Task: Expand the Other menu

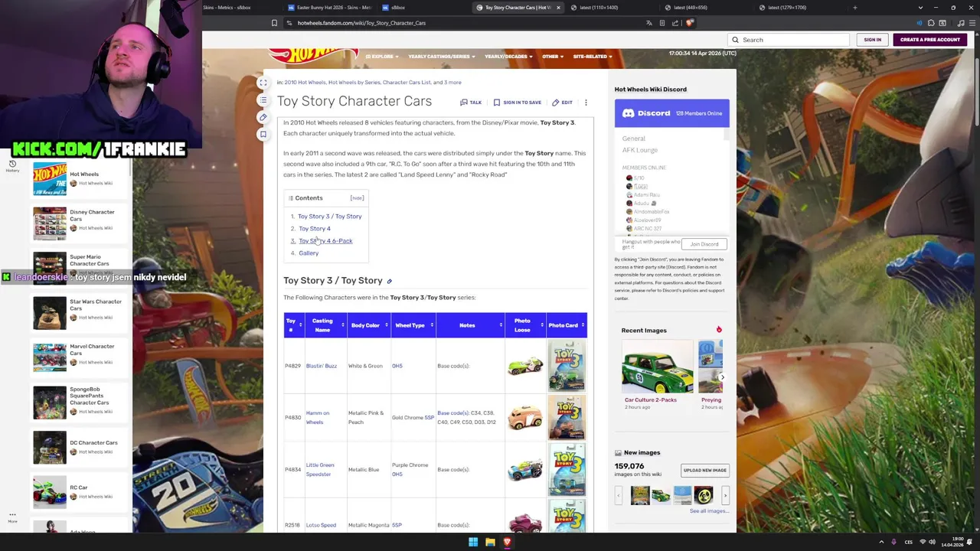Action: [x=553, y=57]
